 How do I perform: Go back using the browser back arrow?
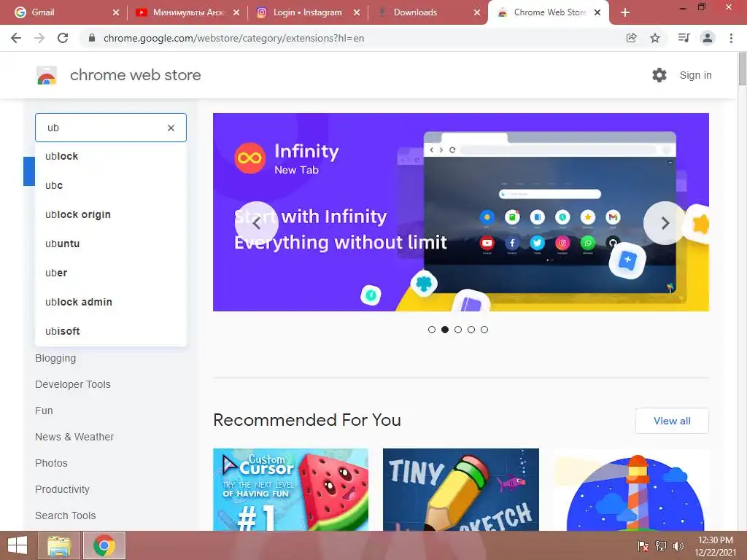pyautogui.click(x=16, y=38)
